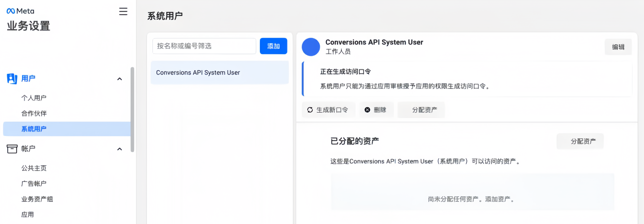Viewport: 644px width, 224px height.
Task: Click the 帐户 section archive icon
Action: pos(12,149)
